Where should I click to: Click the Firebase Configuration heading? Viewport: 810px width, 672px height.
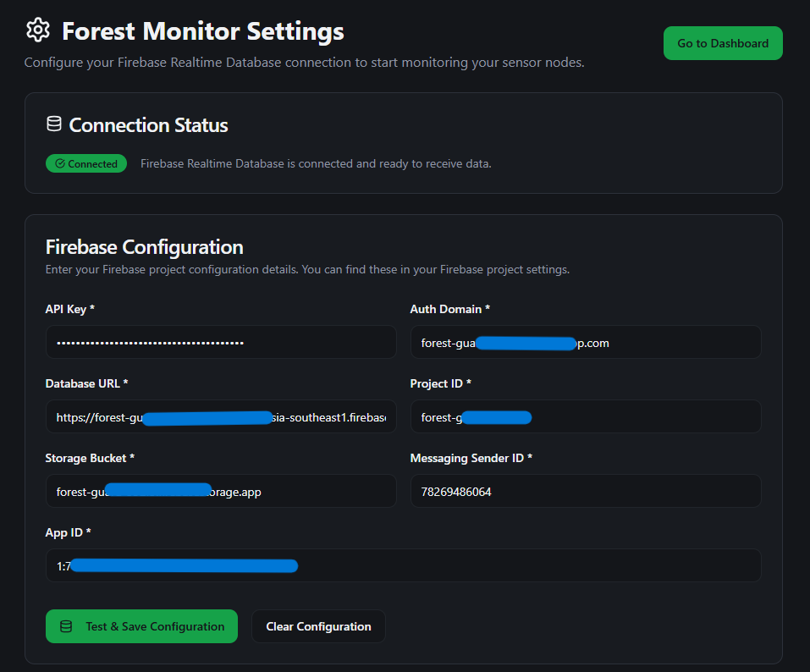(x=144, y=247)
